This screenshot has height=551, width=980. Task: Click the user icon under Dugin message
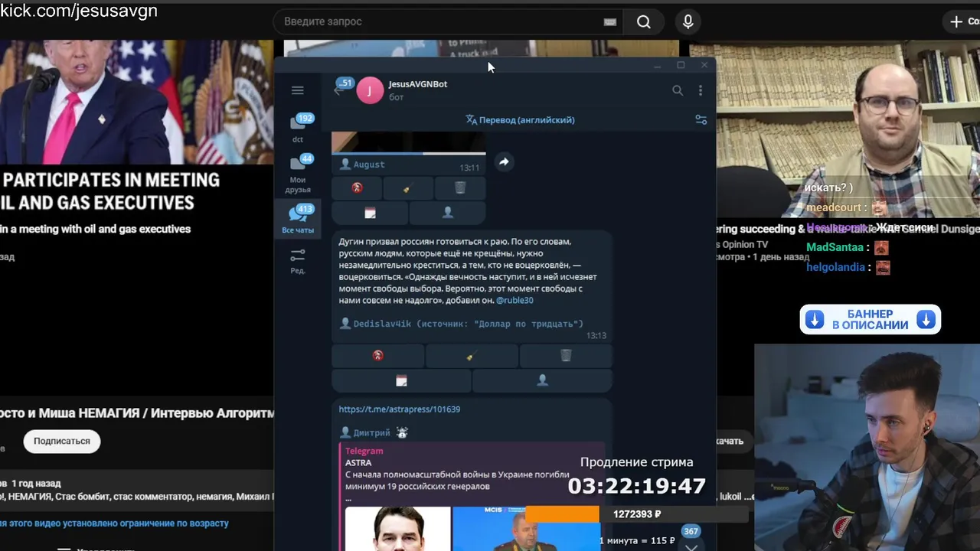pos(542,380)
